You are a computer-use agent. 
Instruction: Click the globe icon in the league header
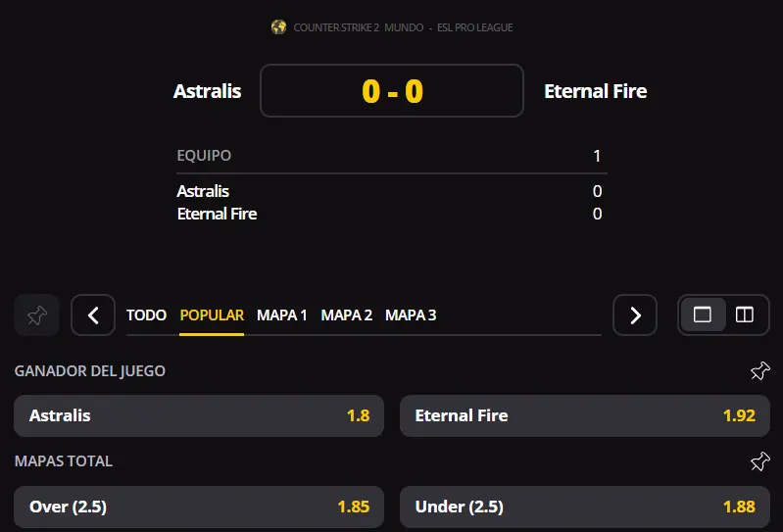pos(278,27)
